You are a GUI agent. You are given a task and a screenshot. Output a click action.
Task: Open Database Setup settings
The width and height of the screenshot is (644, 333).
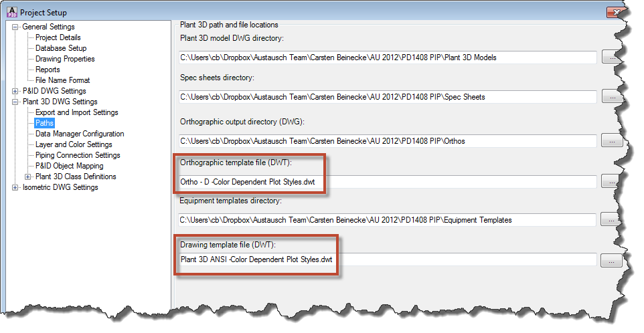[61, 48]
